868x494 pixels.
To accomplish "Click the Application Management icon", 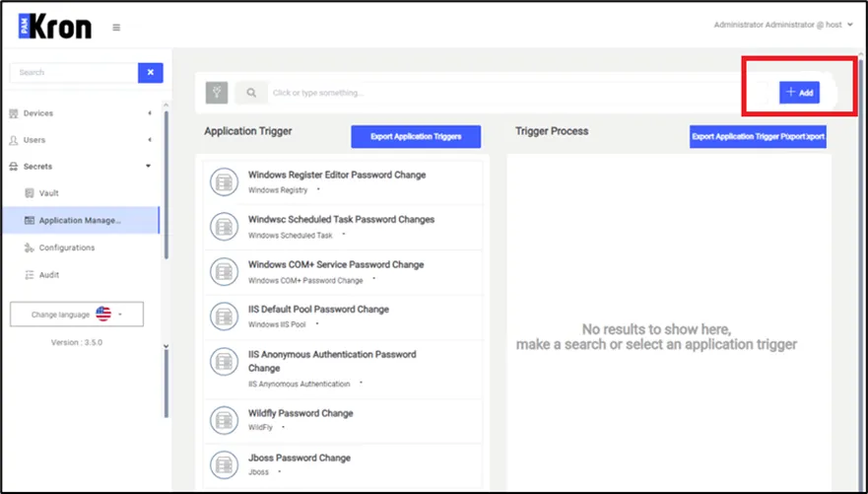I will click(x=30, y=221).
